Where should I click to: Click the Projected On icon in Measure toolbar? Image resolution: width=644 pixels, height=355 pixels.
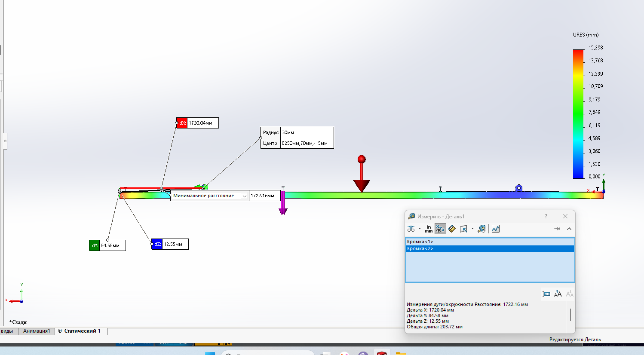[x=463, y=229]
